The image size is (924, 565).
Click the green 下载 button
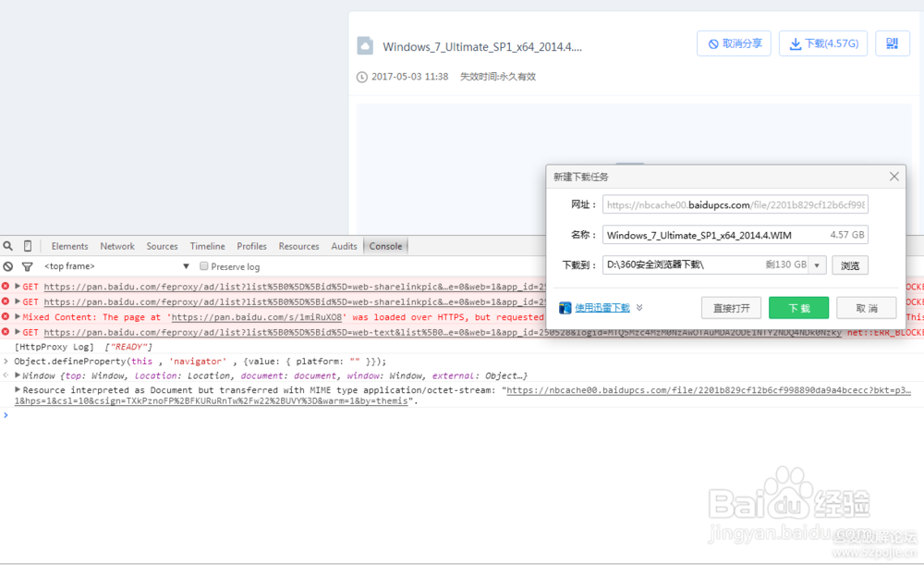pyautogui.click(x=799, y=308)
